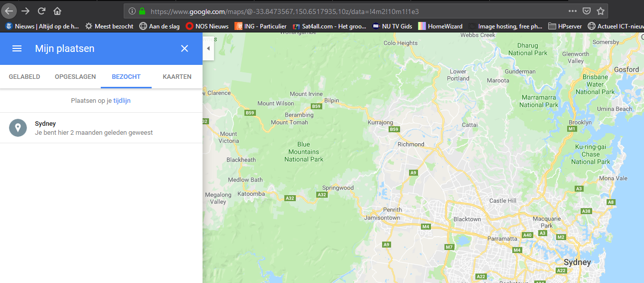Open the Image hosting bookmark
This screenshot has height=283, width=644.
[x=505, y=26]
